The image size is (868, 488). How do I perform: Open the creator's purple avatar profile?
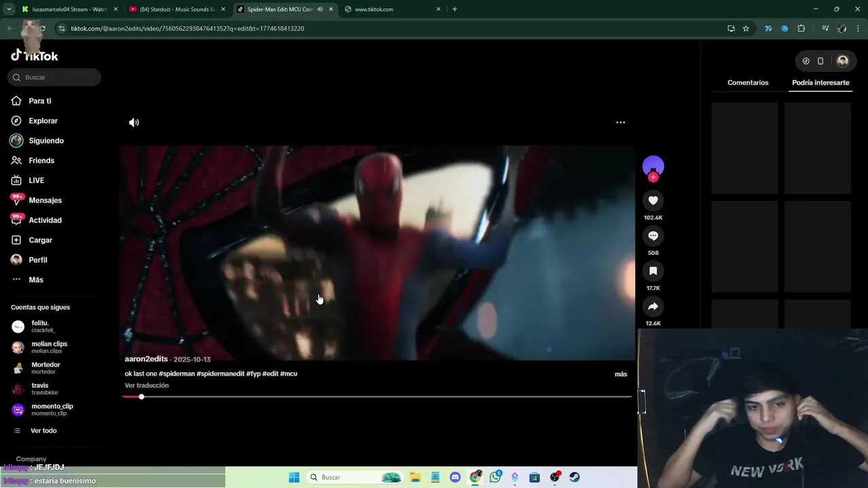click(653, 166)
